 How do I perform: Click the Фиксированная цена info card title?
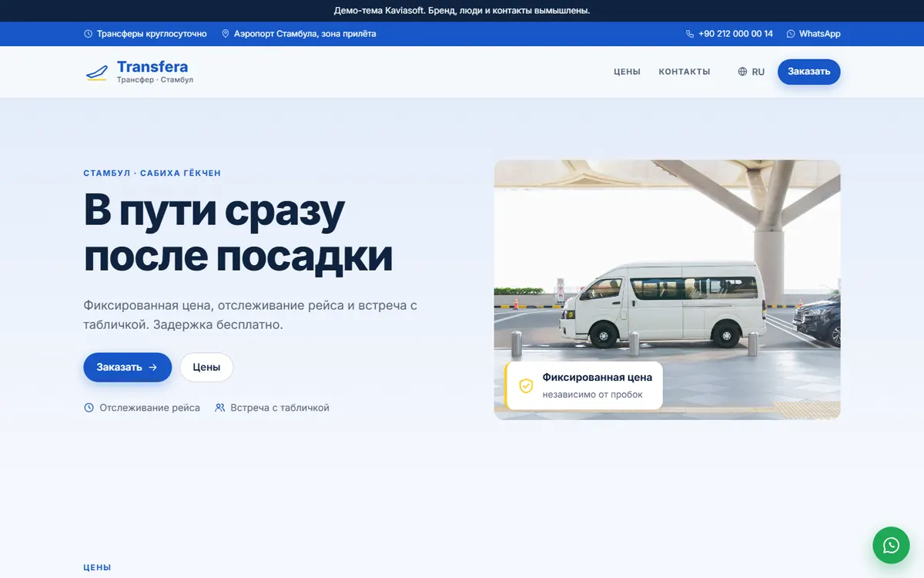click(598, 378)
